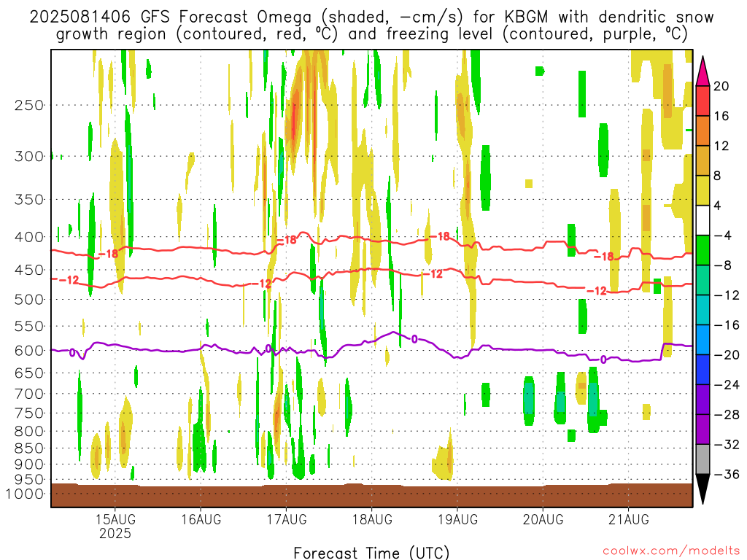Viewport: 747px width, 560px height.
Task: Click the 700 pressure level label
Action: [x=29, y=394]
